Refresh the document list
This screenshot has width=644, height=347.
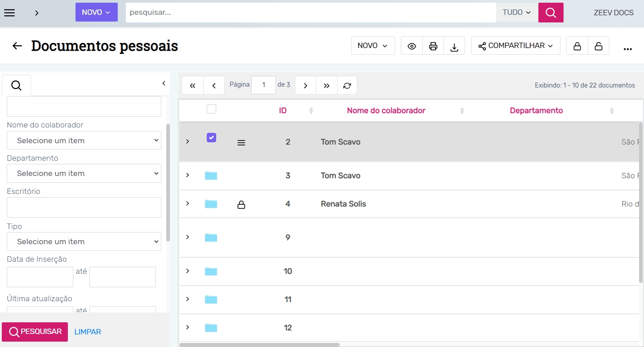[347, 85]
